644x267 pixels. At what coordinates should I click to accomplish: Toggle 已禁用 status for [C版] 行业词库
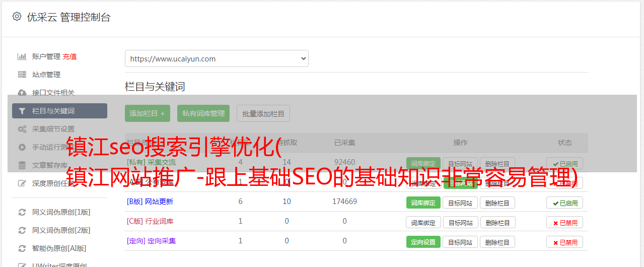click(565, 222)
